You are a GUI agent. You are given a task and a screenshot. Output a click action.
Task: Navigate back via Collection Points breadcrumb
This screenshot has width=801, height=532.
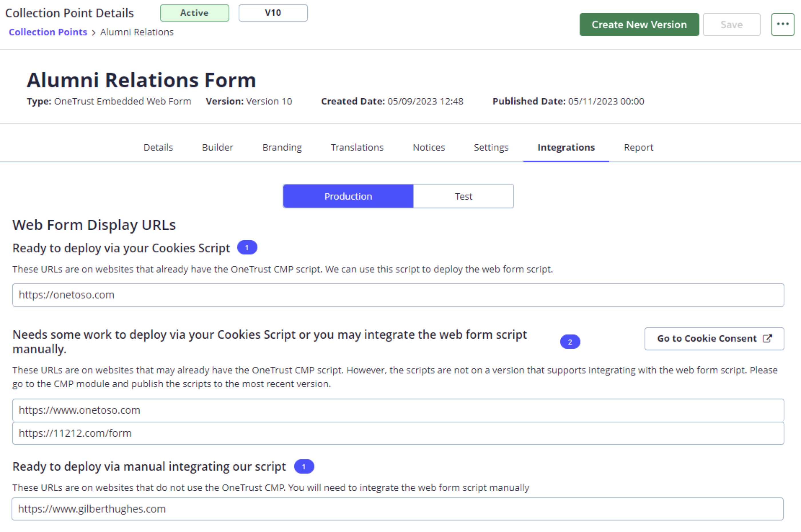(48, 32)
